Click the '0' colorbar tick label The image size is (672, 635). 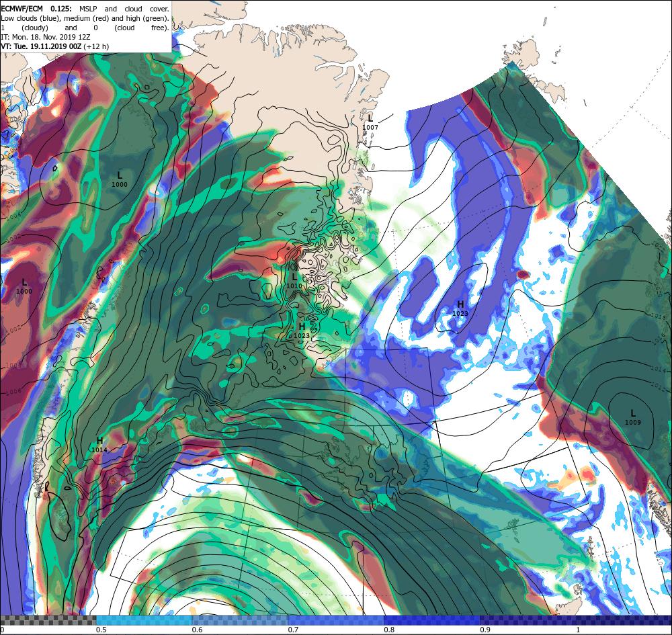tap(2, 630)
